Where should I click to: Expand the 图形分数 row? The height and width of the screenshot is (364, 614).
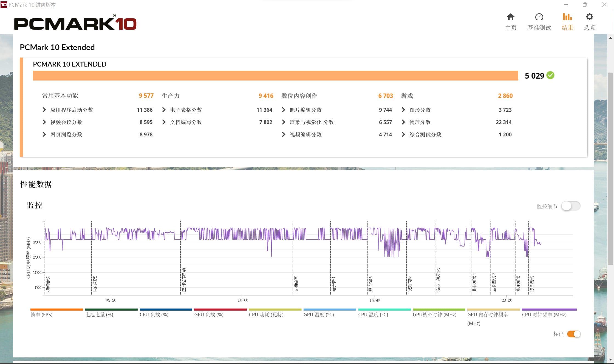tap(403, 110)
